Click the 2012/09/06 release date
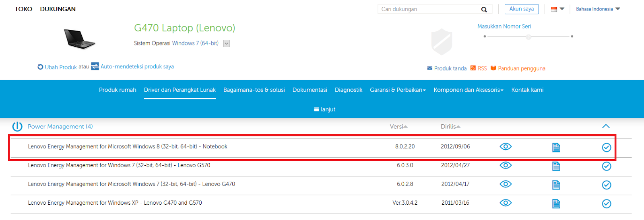Viewport: 644px width, 220px height. tap(455, 146)
